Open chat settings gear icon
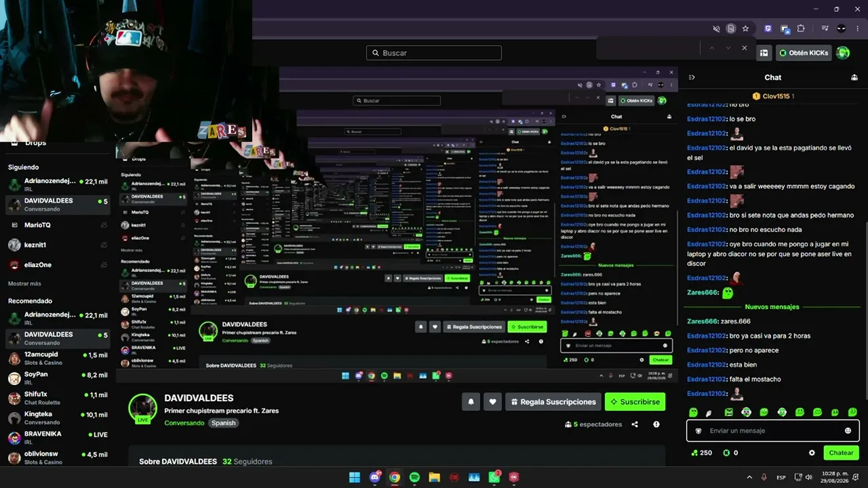The width and height of the screenshot is (868, 488). coord(812,453)
